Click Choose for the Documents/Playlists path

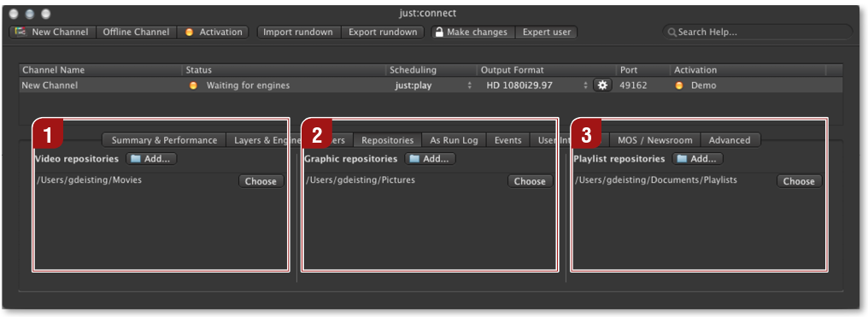click(x=800, y=181)
